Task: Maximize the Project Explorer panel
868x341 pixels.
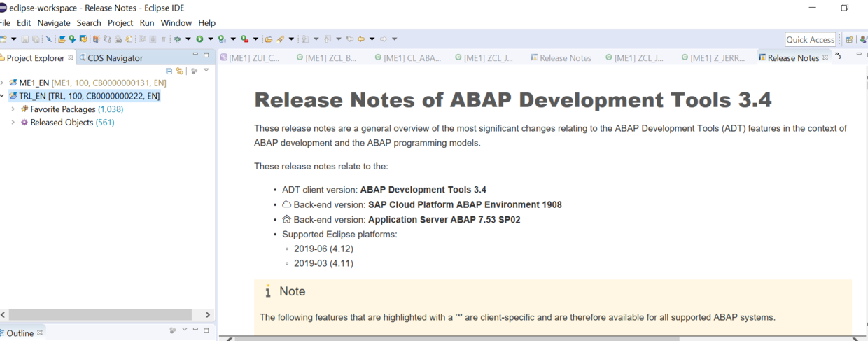Action: tap(206, 55)
